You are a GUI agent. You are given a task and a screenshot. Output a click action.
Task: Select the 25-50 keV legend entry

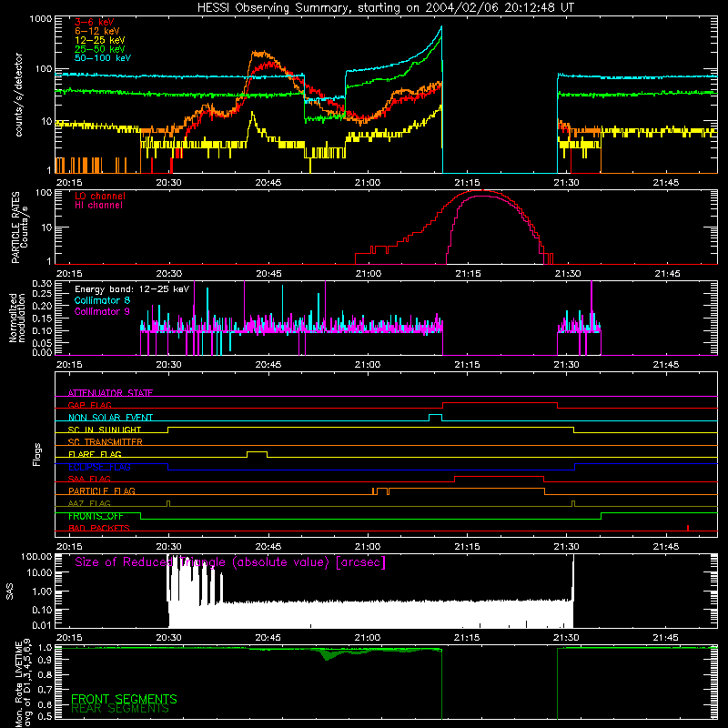[100, 49]
